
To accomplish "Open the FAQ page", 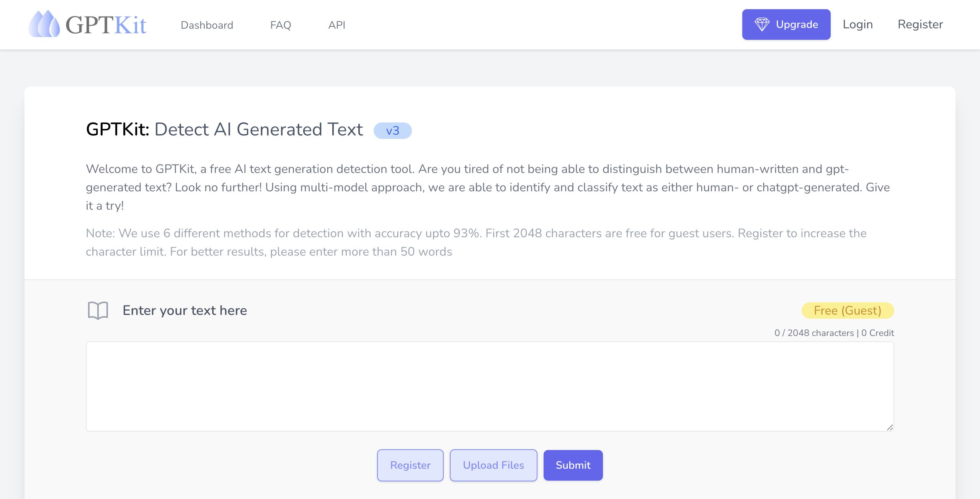I will pos(281,25).
